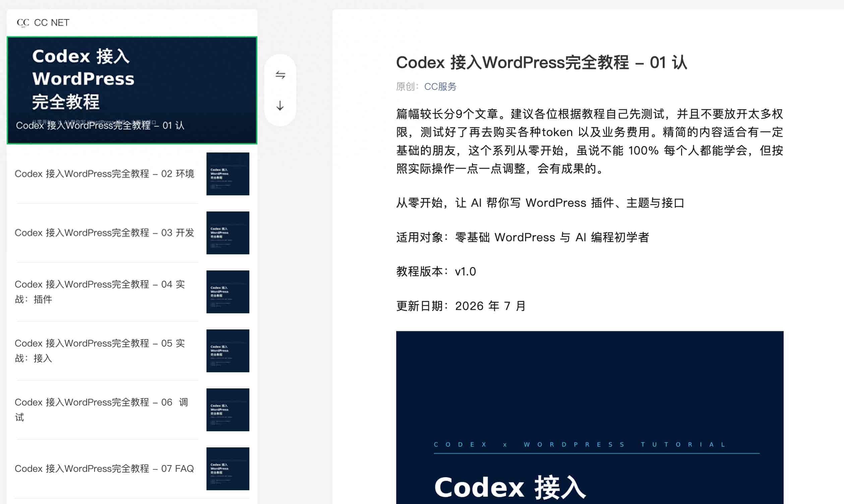Click thumbnail beside 04 实战：插件 article
Screen dimensions: 844x504
(x=228, y=292)
